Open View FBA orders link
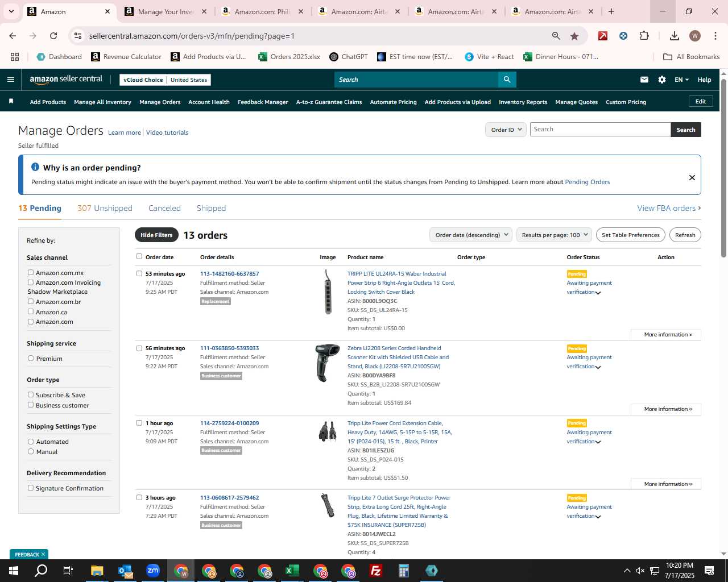This screenshot has height=582, width=728. pos(669,208)
